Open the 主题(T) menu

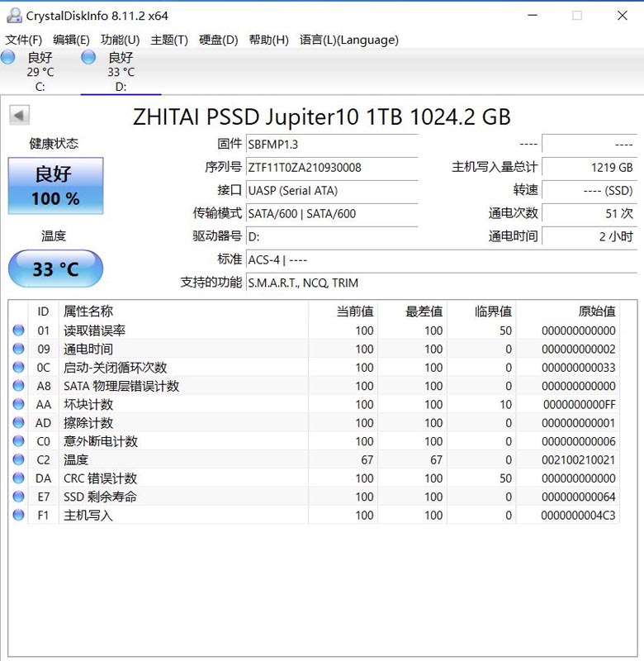pyautogui.click(x=169, y=40)
